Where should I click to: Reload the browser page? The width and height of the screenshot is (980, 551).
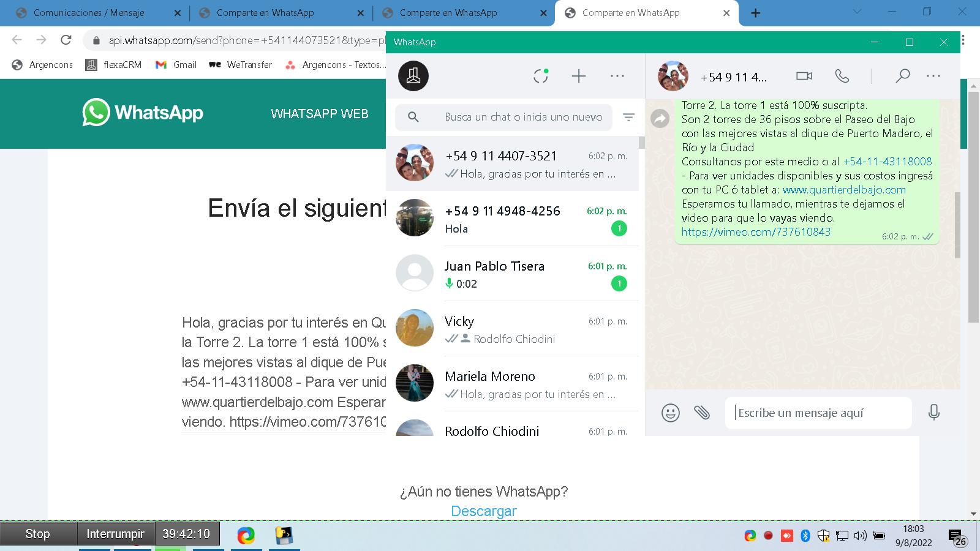[66, 40]
